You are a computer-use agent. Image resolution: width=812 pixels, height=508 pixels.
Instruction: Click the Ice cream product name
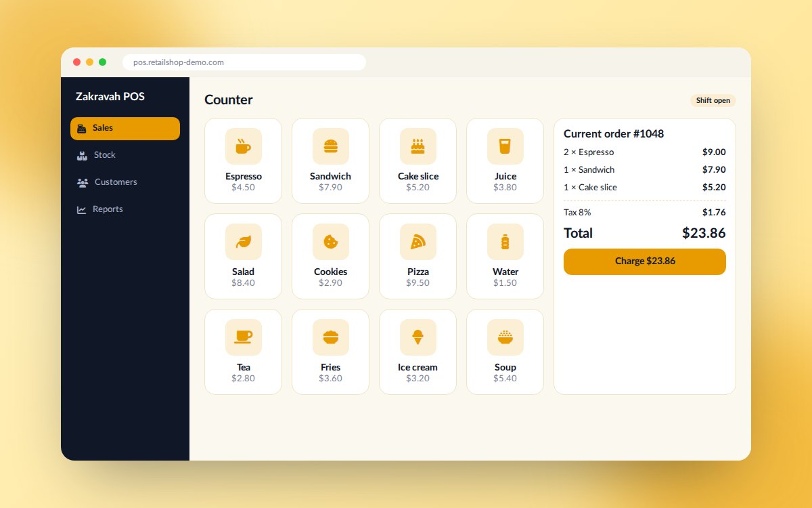pyautogui.click(x=418, y=367)
